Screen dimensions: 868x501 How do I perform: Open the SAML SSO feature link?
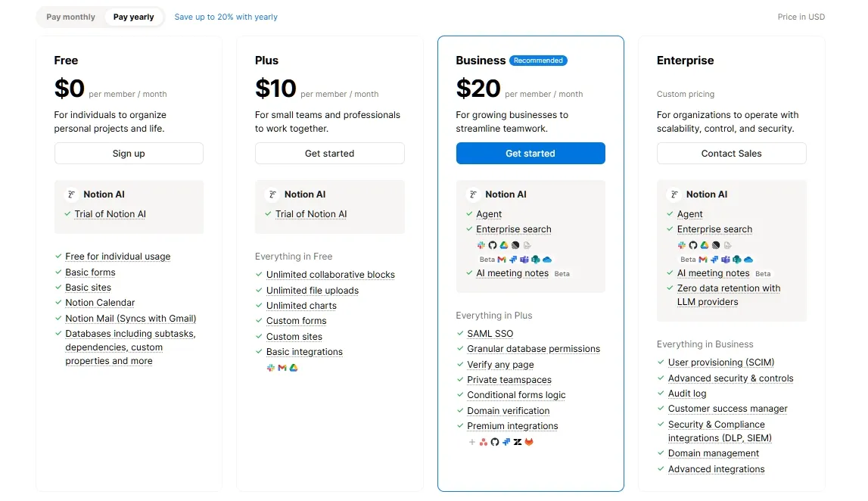pos(488,333)
